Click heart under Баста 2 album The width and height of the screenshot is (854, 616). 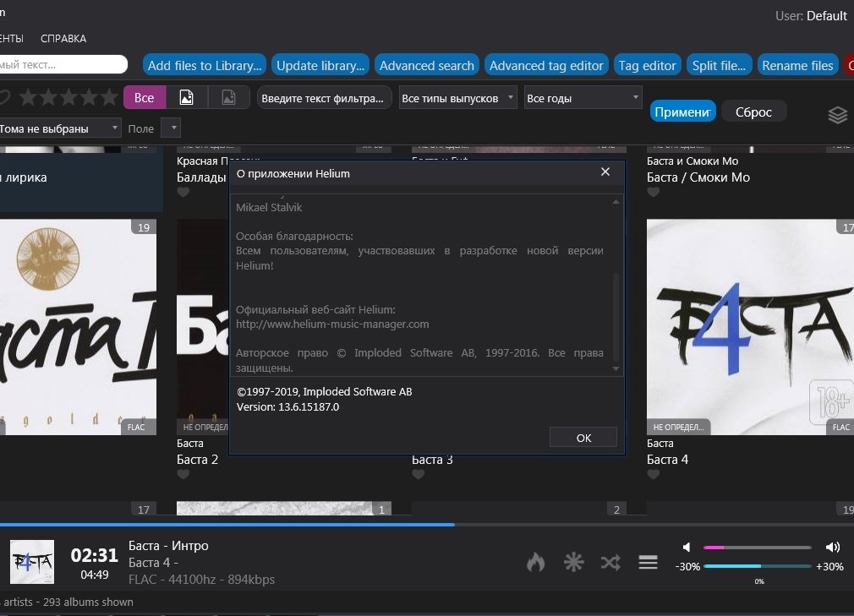183,474
